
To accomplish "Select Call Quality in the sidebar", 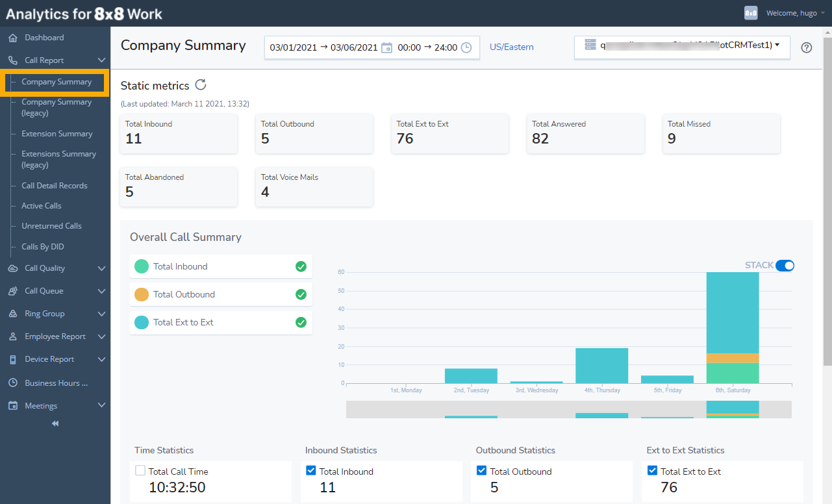I will [45, 268].
